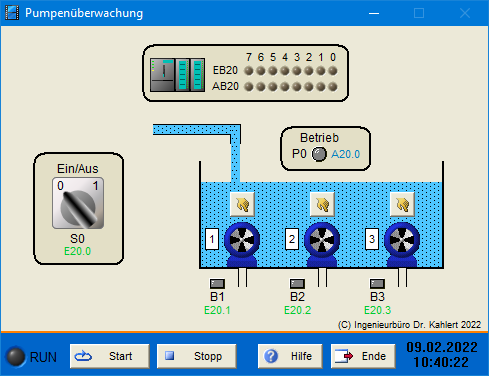Click the blue pump 1 fan
Screen dimensions: 489x376
pos(242,240)
